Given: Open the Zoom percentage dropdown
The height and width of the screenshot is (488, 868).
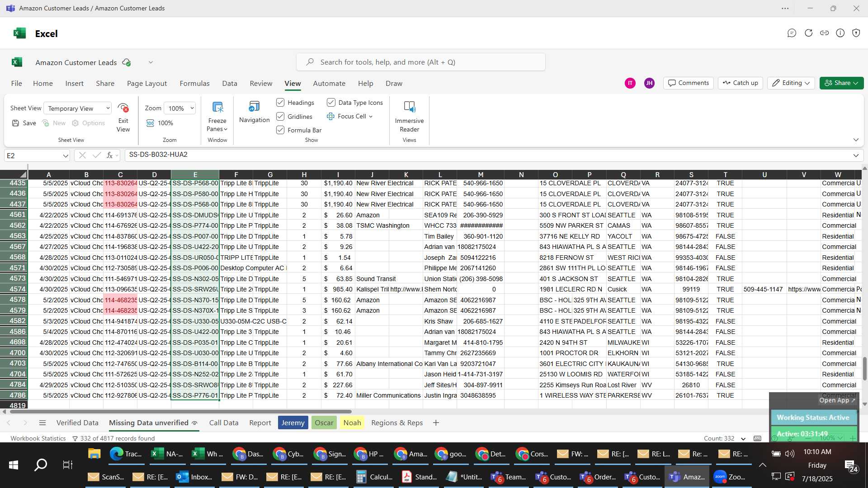Looking at the screenshot, I should pyautogui.click(x=180, y=108).
